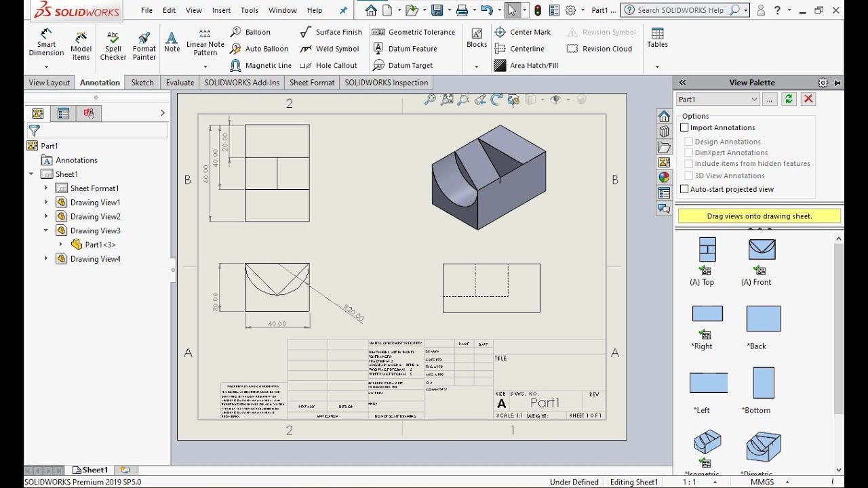The height and width of the screenshot is (488, 868).
Task: Select the Auto Balloon tool
Action: coord(259,49)
